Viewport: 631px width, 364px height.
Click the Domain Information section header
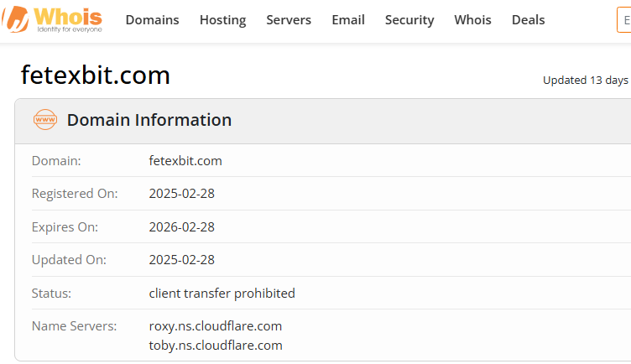[149, 120]
